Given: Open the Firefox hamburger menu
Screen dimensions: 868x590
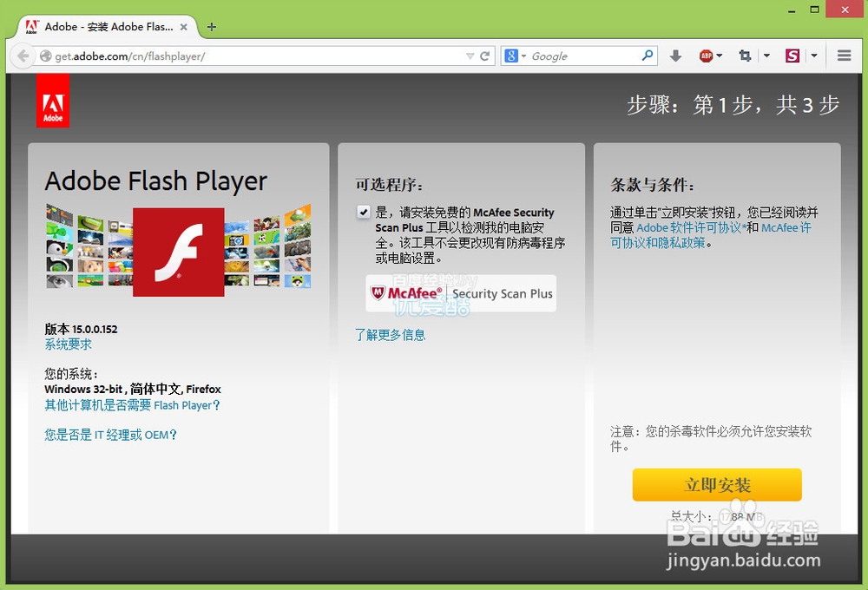Looking at the screenshot, I should (x=844, y=55).
